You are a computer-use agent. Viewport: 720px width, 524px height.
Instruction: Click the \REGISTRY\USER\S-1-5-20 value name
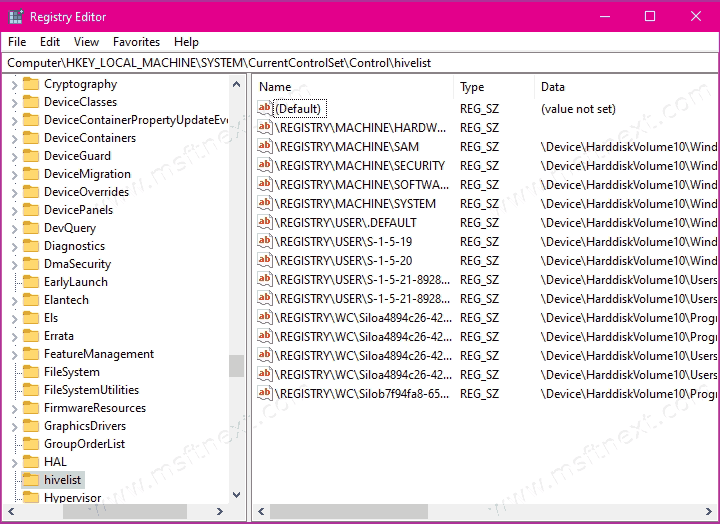tap(343, 260)
